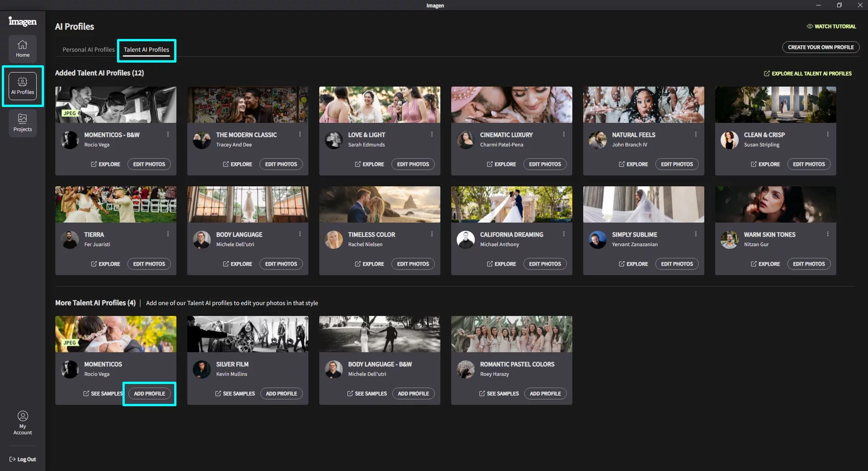See samples for Momenticos profile
Image resolution: width=868 pixels, height=471 pixels.
103,393
